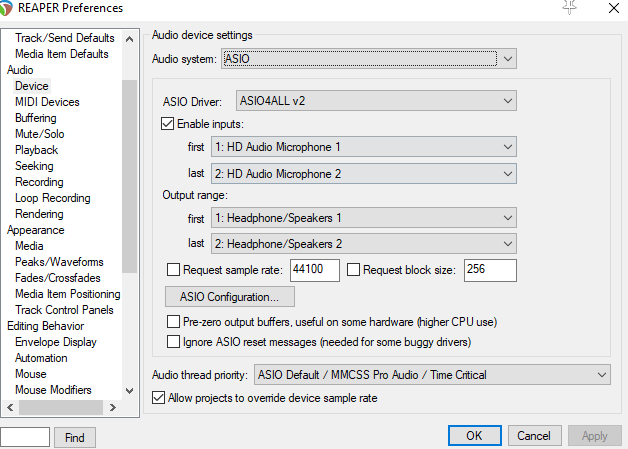Click the tree scroll left arrow
The image size is (628, 449).
(10, 407)
